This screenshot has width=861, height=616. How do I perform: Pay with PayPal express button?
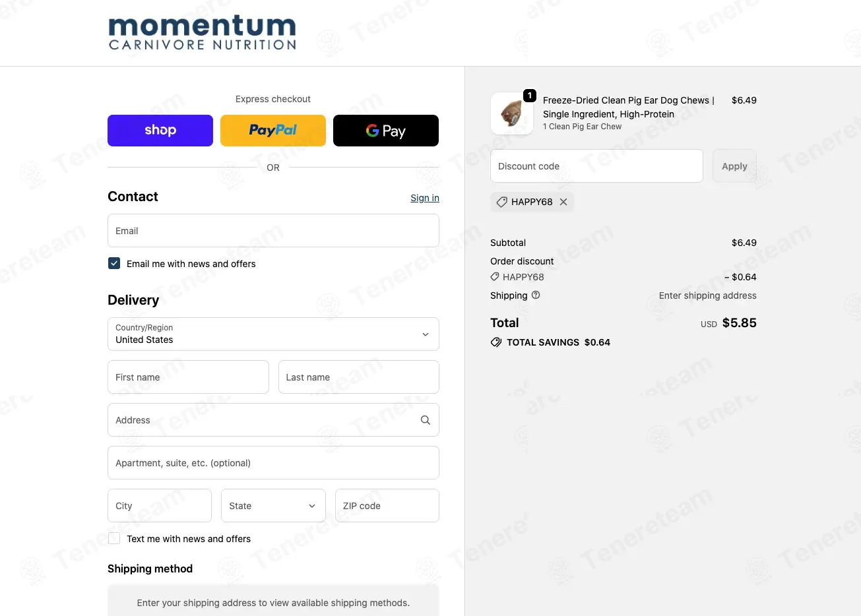click(x=273, y=131)
